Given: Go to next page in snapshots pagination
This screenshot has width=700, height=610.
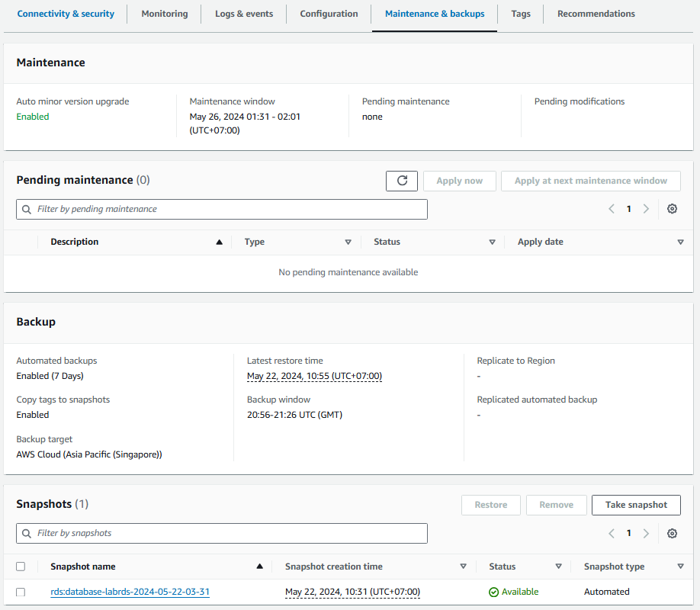Looking at the screenshot, I should (x=646, y=533).
